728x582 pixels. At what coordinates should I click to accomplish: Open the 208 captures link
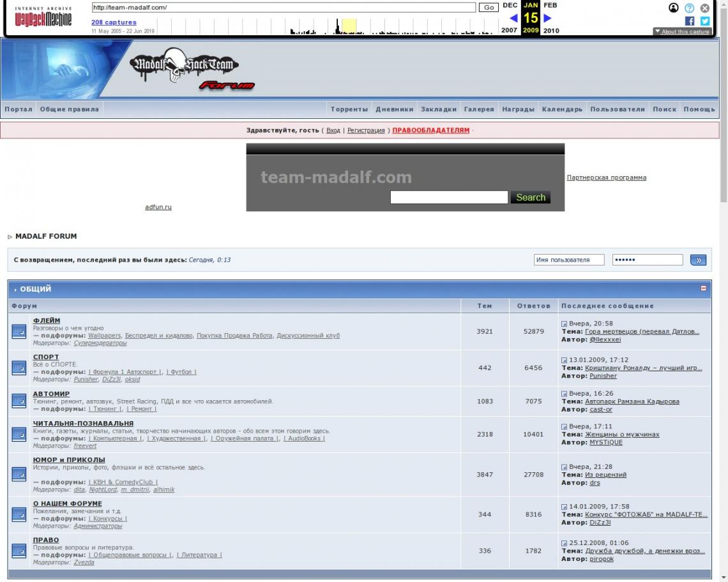114,22
